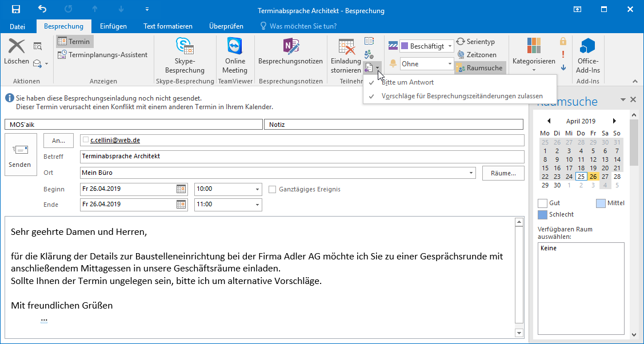This screenshot has height=344, width=644.
Task: Toggle the Bitte um Antwort option
Action: 407,82
